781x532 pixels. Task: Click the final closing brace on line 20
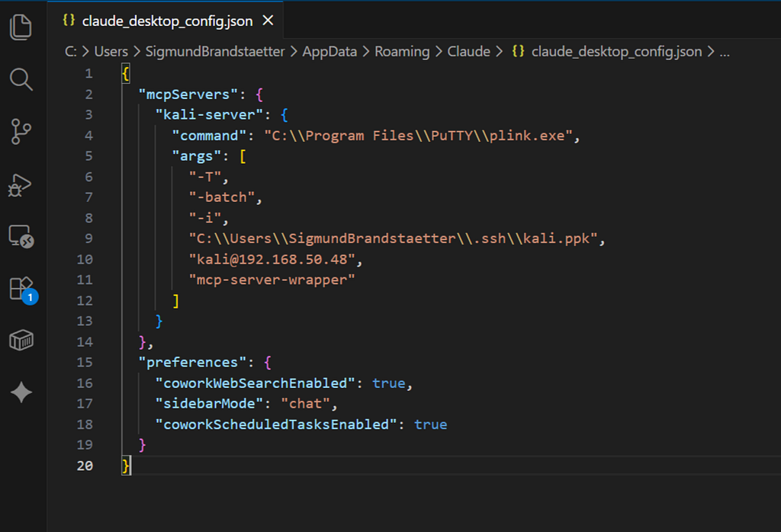(126, 466)
